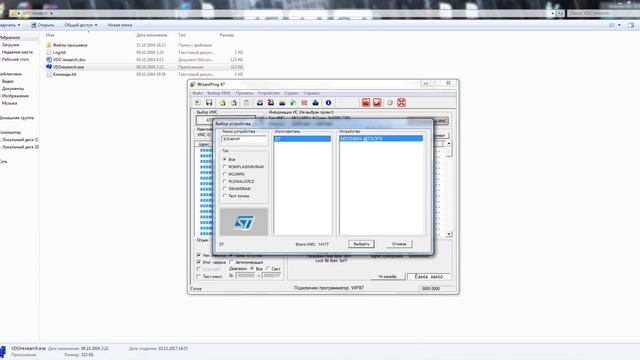Open the view options dropdown arrow in Explorer
Viewport: 640px width, 360px height.
coord(619,25)
